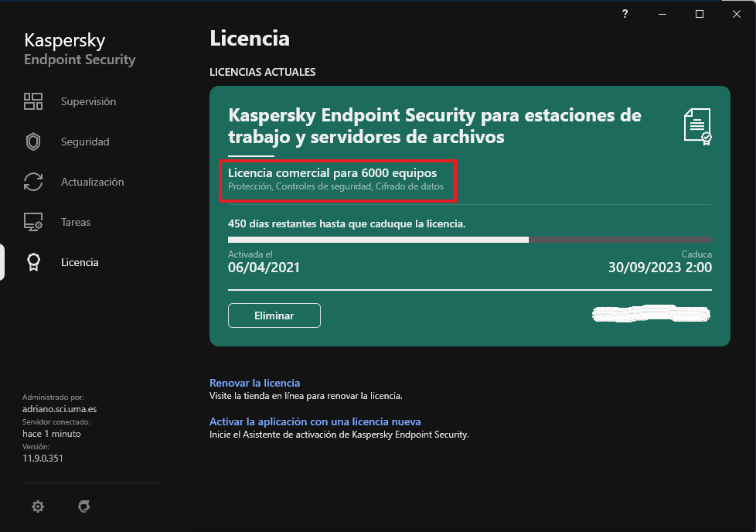Click 'Inicie el Asistente de activación' description
756x532 pixels.
339,435
